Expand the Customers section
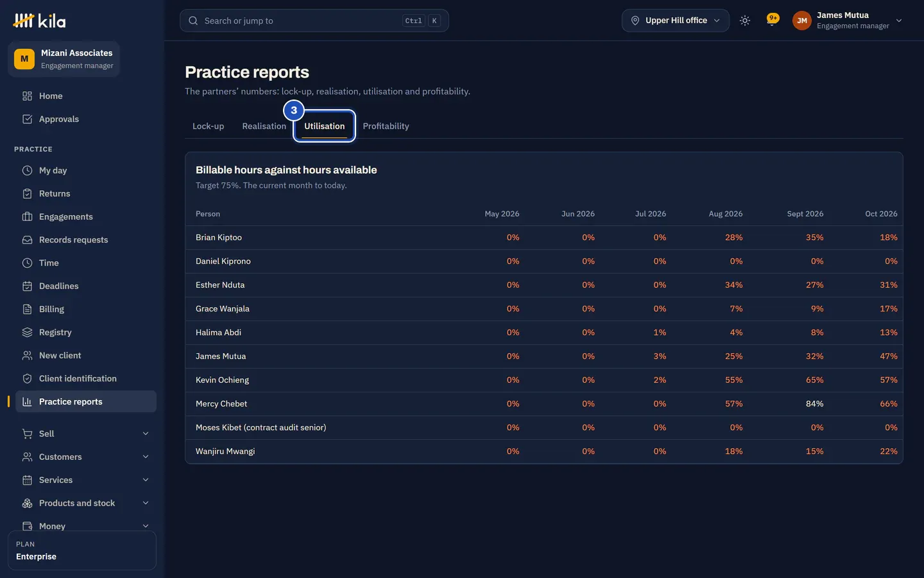Screen dimensions: 924x578 click(x=86, y=457)
